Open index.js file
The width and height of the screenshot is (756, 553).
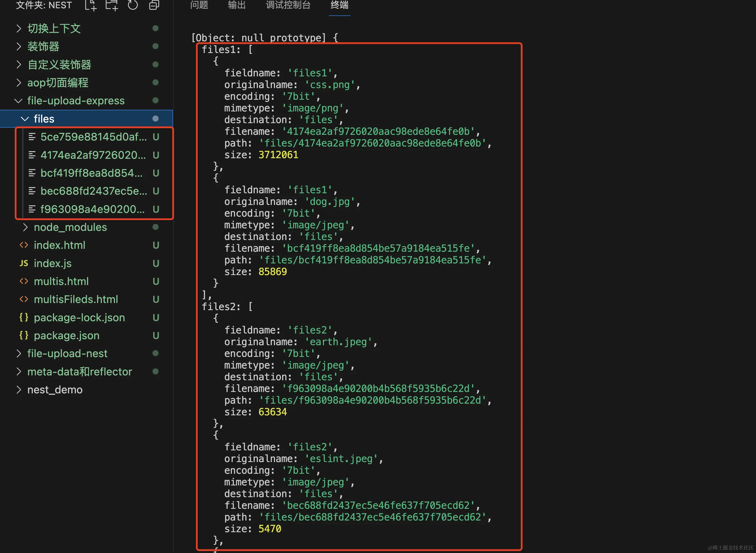click(x=52, y=263)
